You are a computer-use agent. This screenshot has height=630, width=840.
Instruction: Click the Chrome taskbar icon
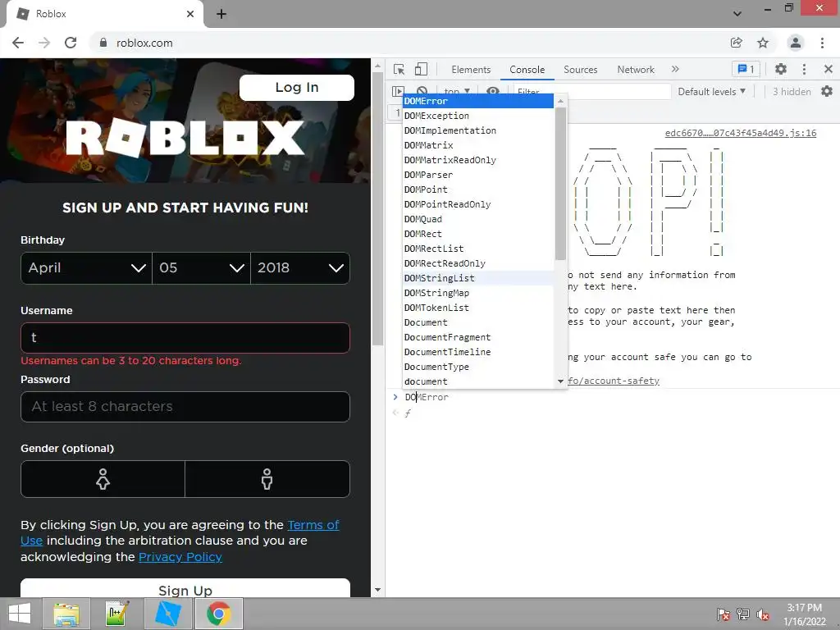218,614
